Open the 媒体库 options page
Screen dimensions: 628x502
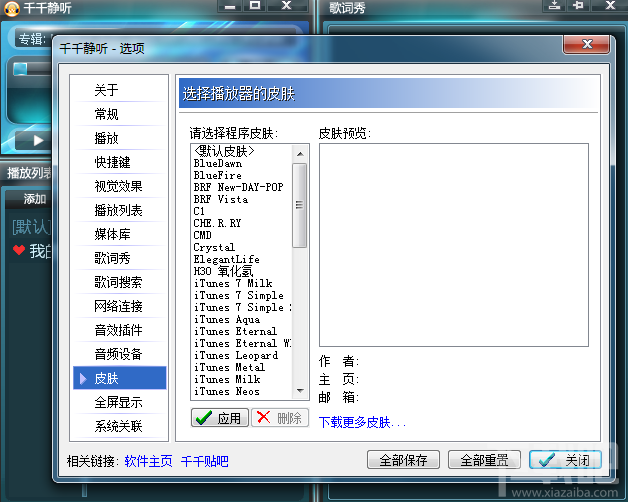pos(119,234)
